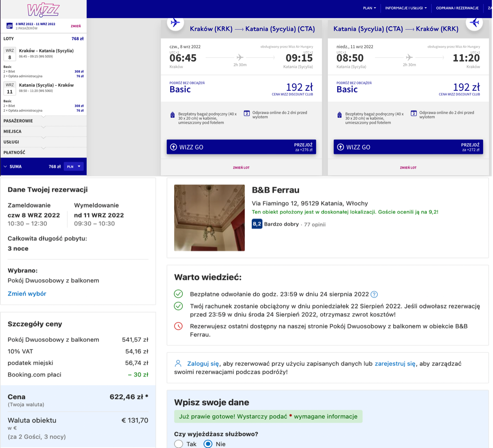This screenshot has height=448, width=493.
Task: Click the 11:20 arrival time in Kraków
Action: 466,58
